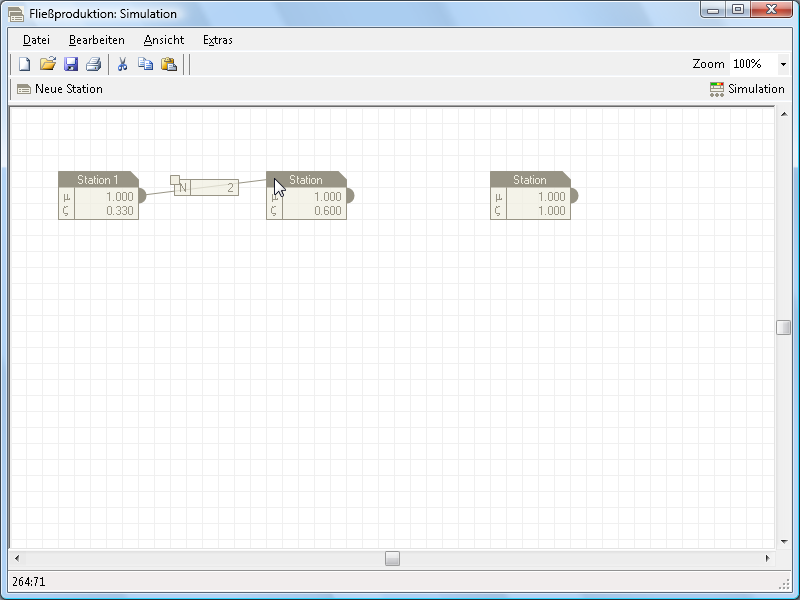Click the horizontal scrollbar thumb

(x=393, y=558)
